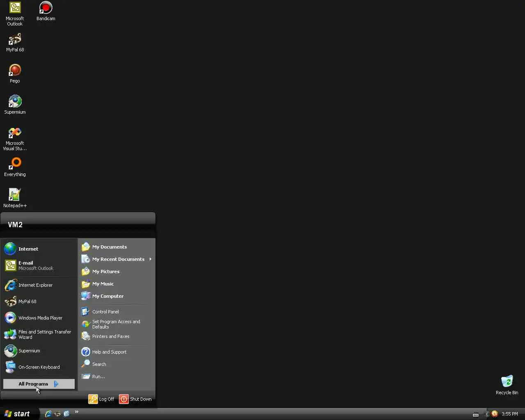Open E-mail Microsoft Outlook in Start menu
This screenshot has height=420, width=525.
(39, 265)
